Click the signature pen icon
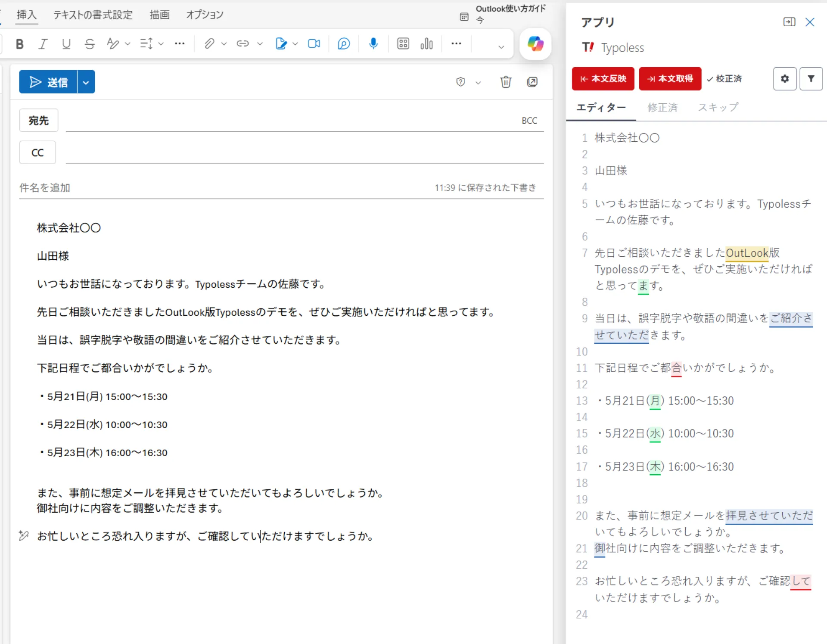This screenshot has width=827, height=644. 281,44
